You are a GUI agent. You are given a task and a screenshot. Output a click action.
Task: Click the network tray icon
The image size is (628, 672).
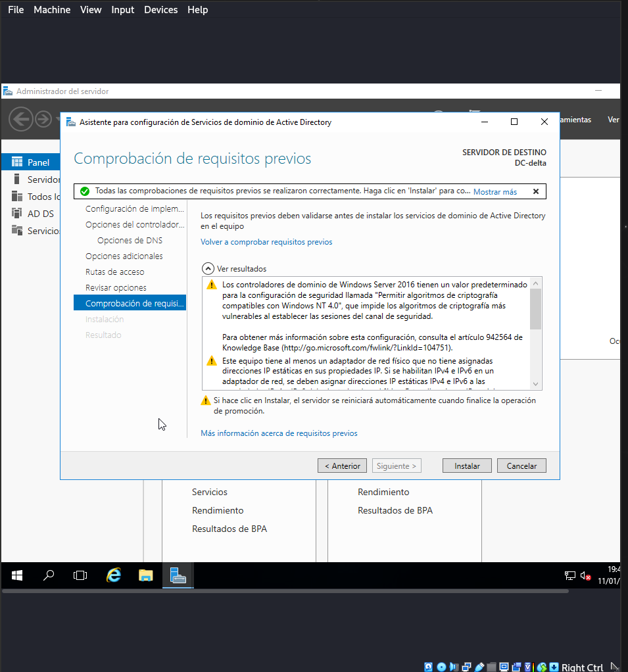point(569,575)
